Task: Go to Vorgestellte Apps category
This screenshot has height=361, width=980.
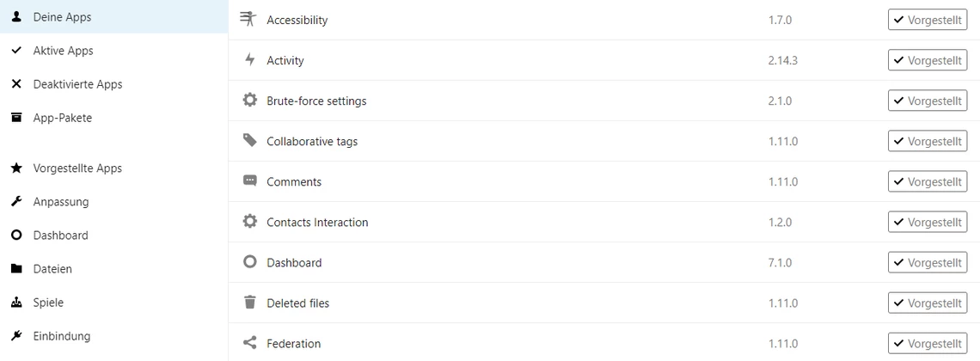Action: 77,168
